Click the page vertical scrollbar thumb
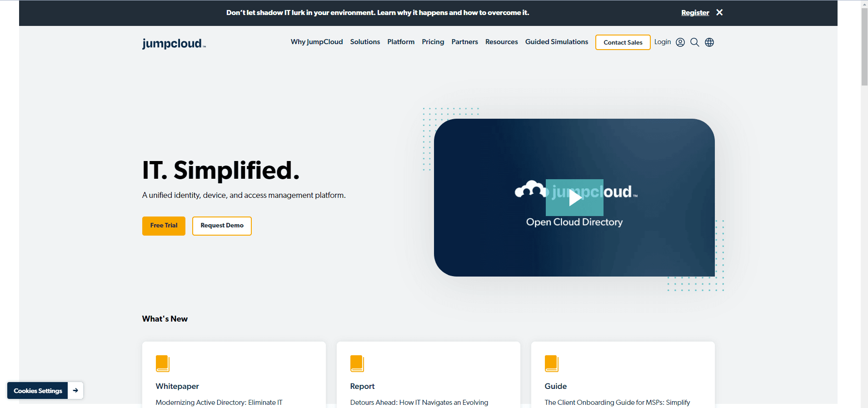Image resolution: width=868 pixels, height=408 pixels. [x=864, y=47]
